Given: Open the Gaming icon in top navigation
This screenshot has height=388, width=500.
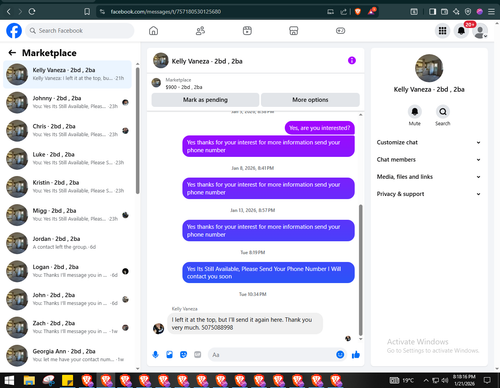Looking at the screenshot, I should coord(340,31).
